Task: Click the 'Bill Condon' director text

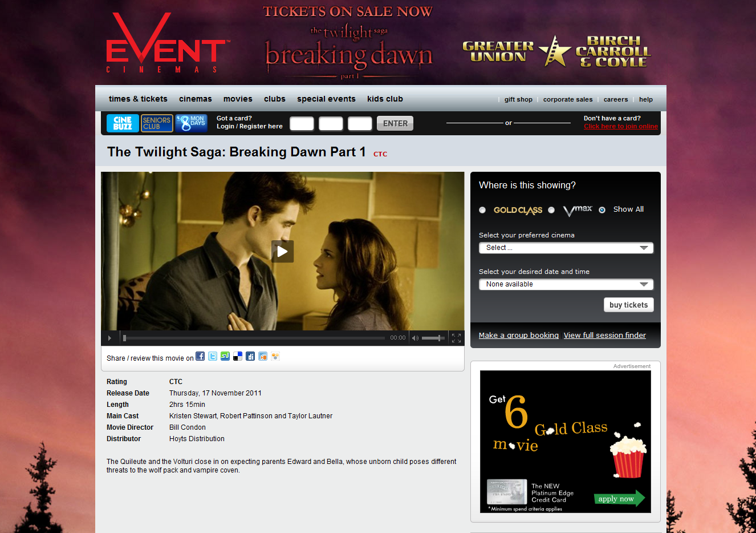Action: [188, 427]
